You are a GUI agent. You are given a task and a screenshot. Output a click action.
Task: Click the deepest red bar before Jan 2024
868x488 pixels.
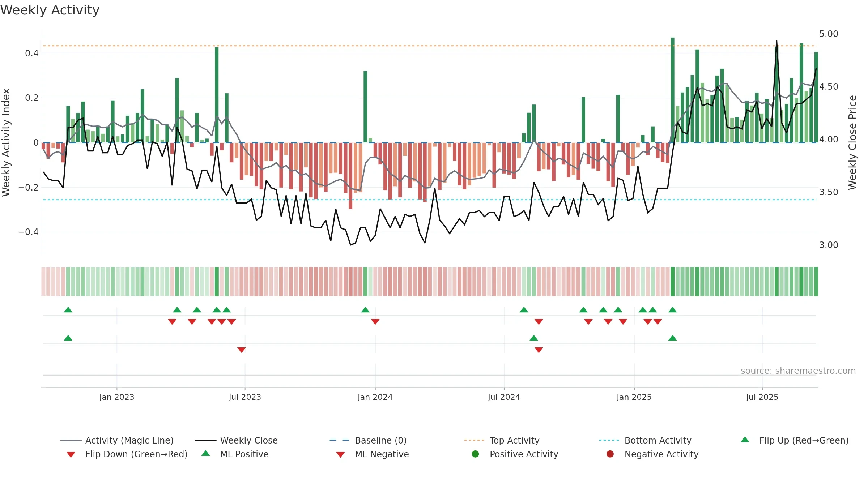coord(350,176)
